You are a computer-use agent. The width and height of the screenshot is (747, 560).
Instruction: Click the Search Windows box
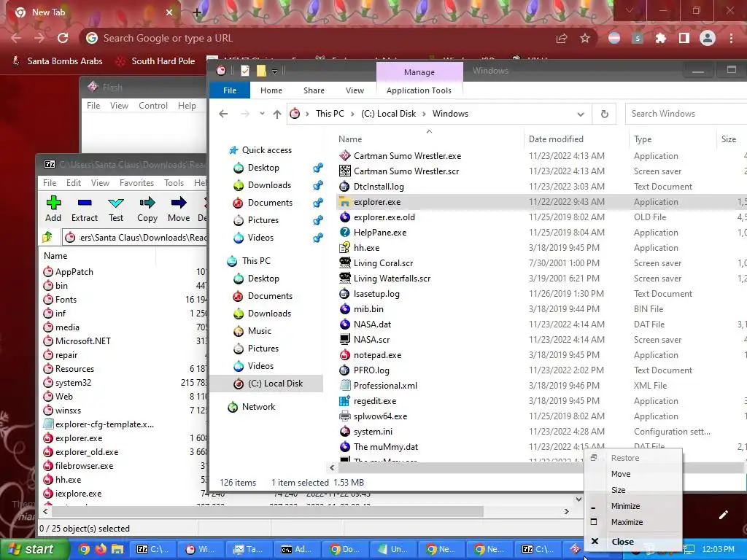[686, 114]
